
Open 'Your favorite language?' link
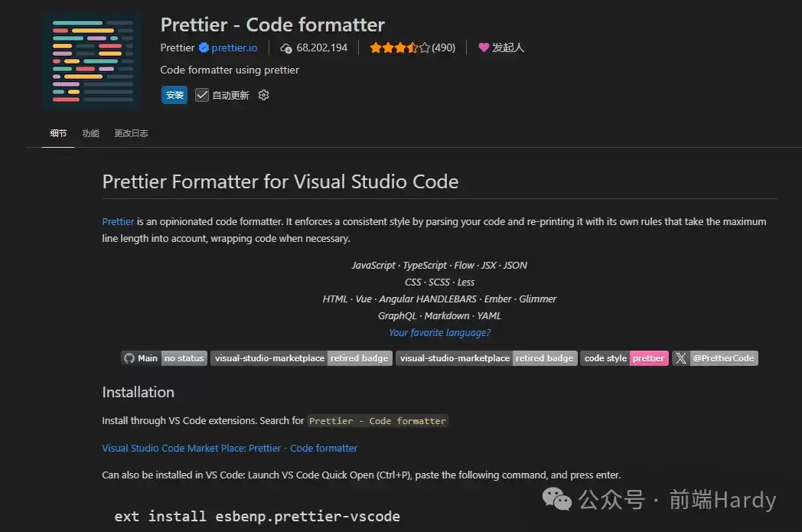tap(439, 332)
